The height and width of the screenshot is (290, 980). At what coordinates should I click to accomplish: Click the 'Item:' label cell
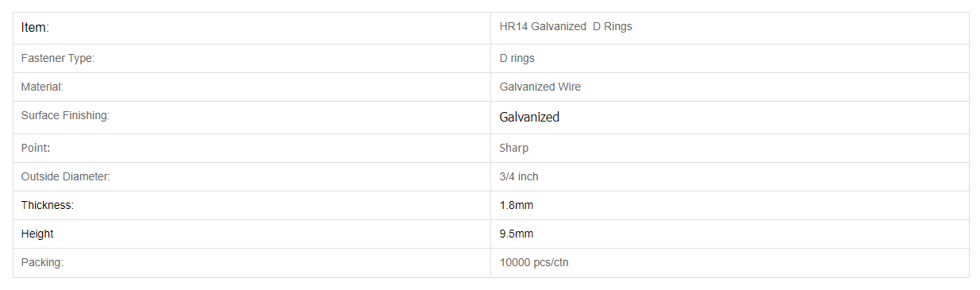(252, 28)
